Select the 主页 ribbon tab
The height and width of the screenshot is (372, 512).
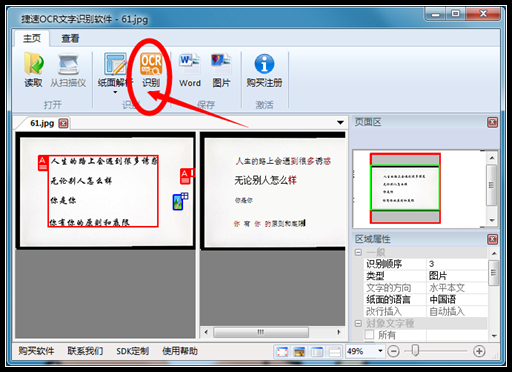(32, 39)
